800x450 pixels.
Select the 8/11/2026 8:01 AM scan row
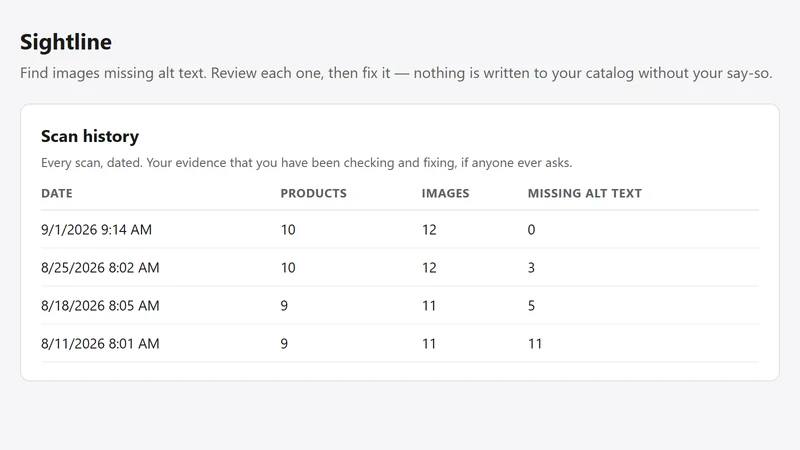[x=400, y=343]
